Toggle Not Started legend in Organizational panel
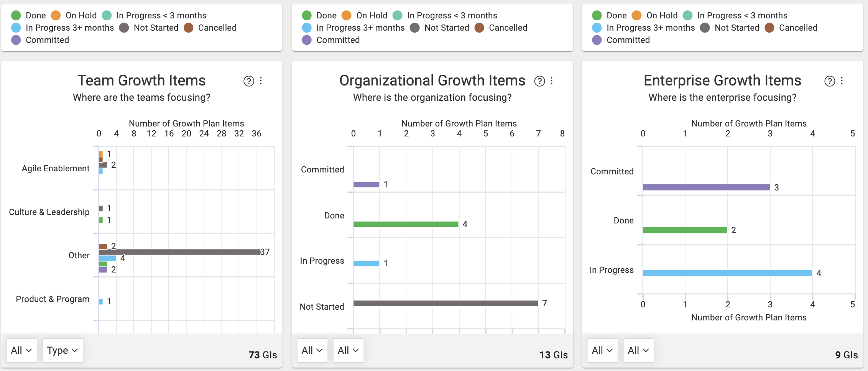 440,28
